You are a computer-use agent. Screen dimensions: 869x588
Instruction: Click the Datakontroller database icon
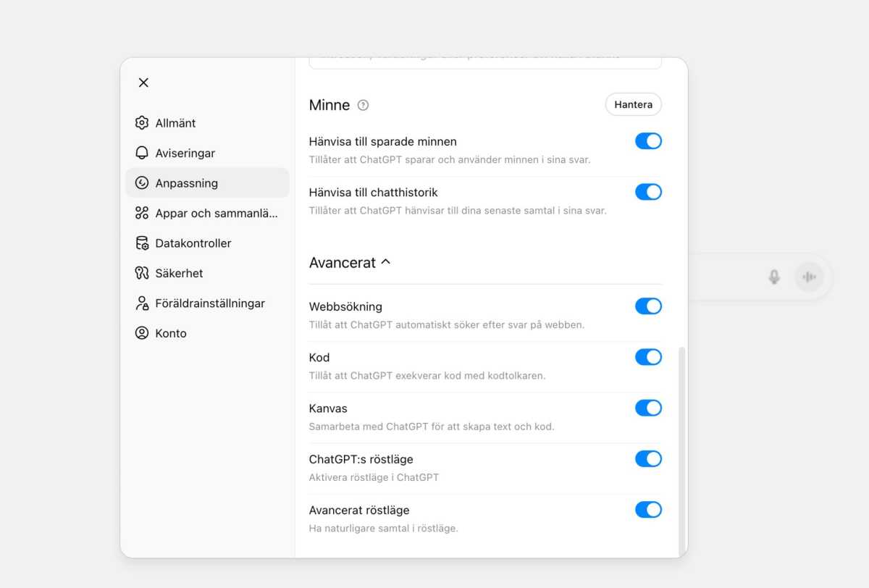tap(142, 243)
